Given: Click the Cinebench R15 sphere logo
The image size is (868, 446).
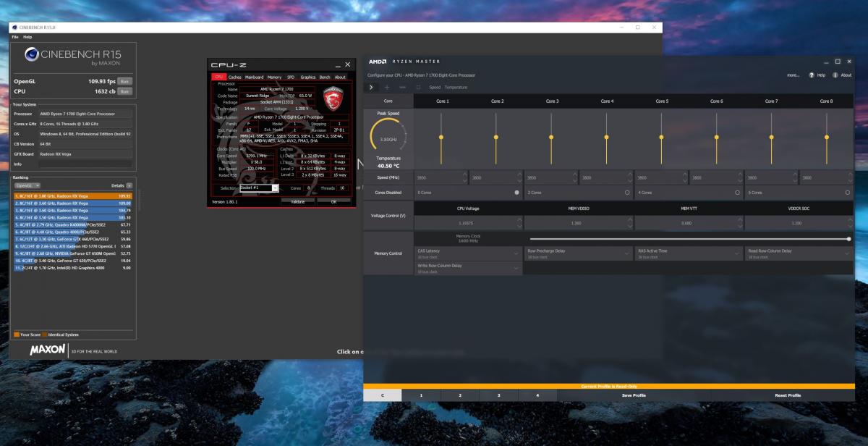Looking at the screenshot, I should point(32,54).
